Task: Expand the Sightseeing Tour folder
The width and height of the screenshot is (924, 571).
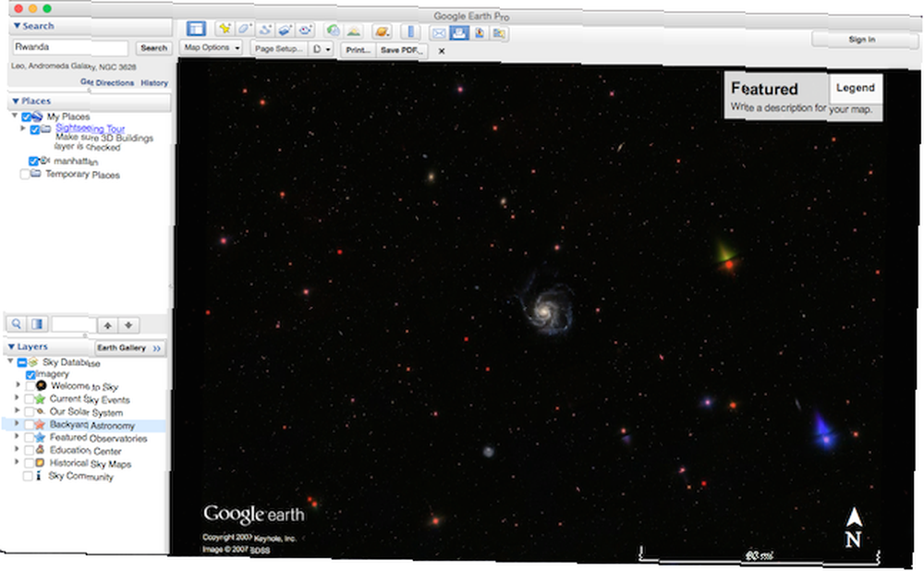Action: [x=23, y=128]
